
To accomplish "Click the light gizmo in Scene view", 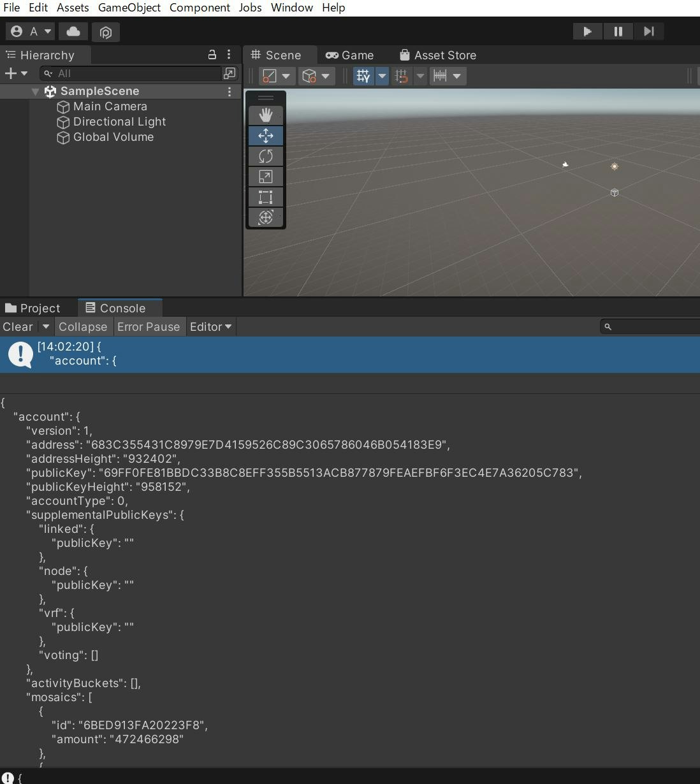I will (615, 166).
